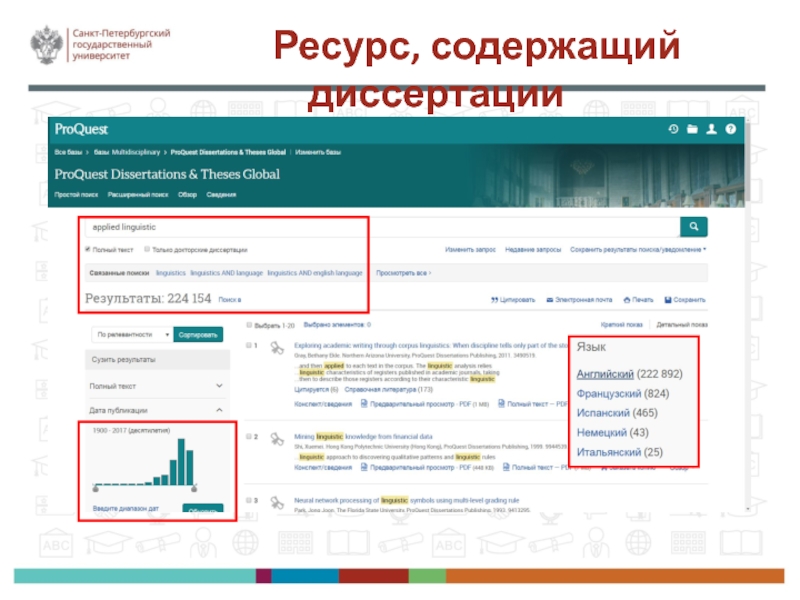Click the magnifier search button

pos(694,227)
